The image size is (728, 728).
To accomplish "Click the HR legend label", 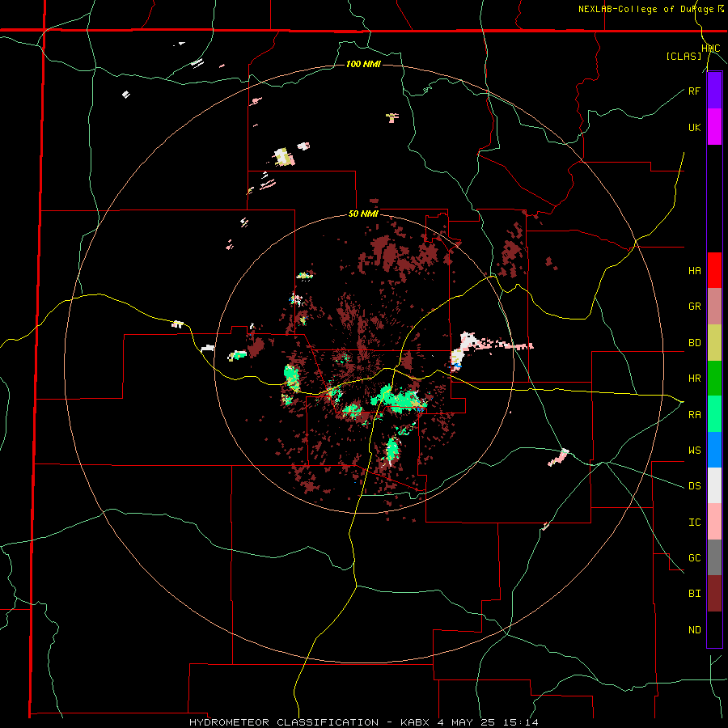I will click(695, 379).
